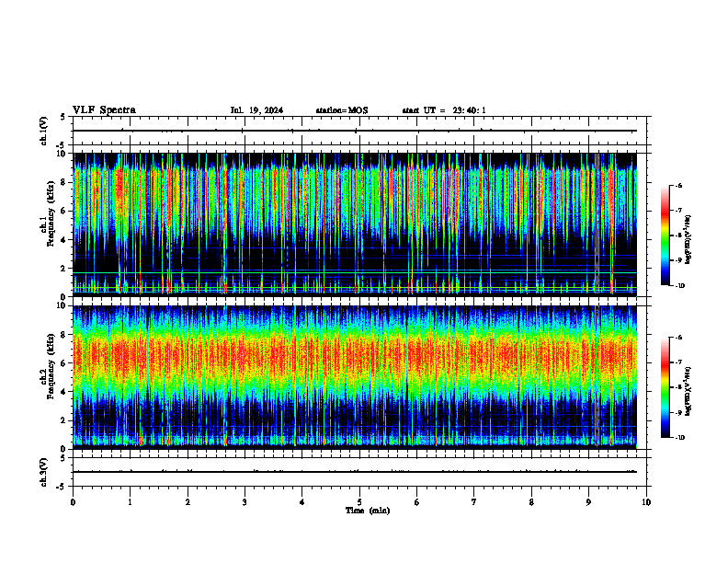Screen dimensions: 728x563
Task: Click the ch.2 "Frequency (kHz)" axis label
Action: 51,366
